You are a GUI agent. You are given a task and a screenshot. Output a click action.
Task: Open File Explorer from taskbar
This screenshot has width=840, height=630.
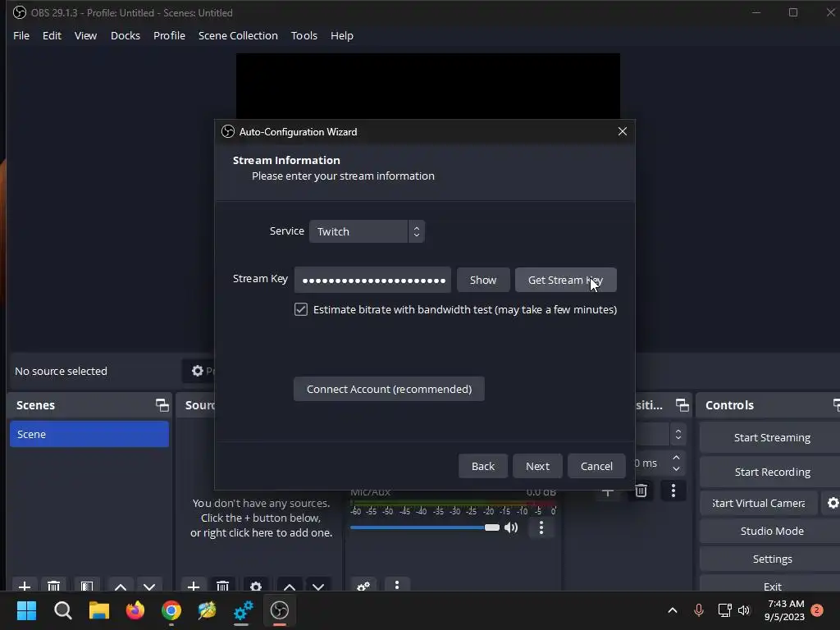(99, 610)
